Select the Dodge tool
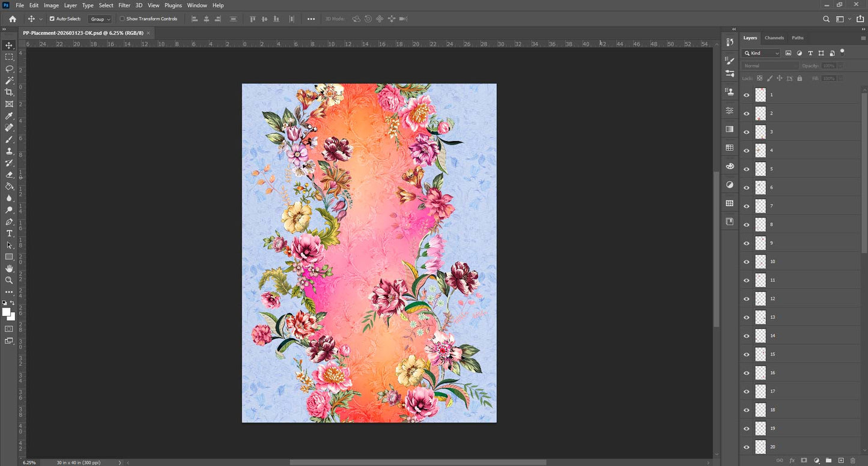This screenshot has width=868, height=466. point(9,210)
